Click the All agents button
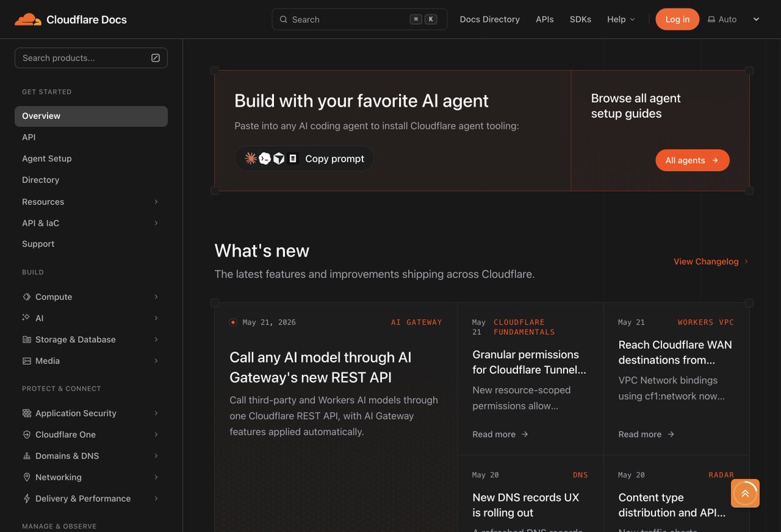The height and width of the screenshot is (532, 781). (692, 161)
